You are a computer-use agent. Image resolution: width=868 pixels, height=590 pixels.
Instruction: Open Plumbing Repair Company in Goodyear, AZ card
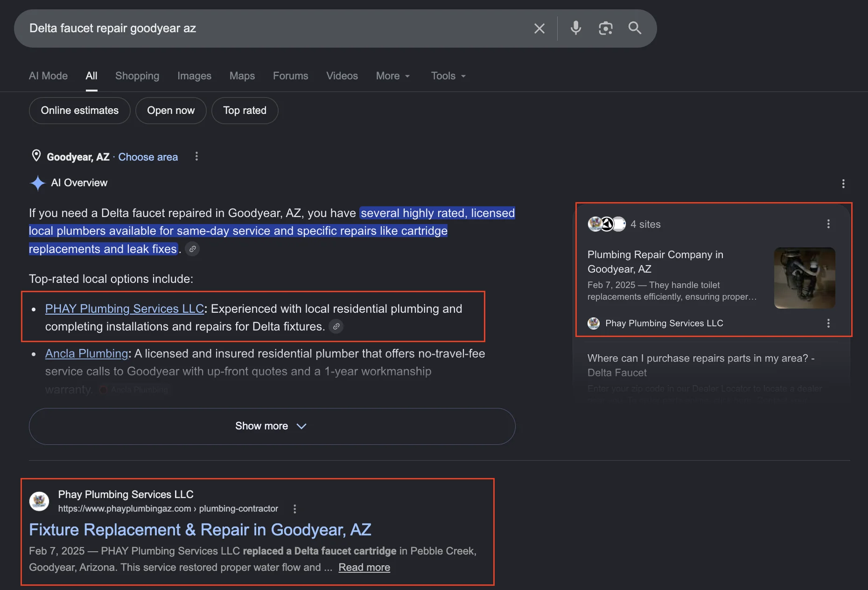[655, 261]
